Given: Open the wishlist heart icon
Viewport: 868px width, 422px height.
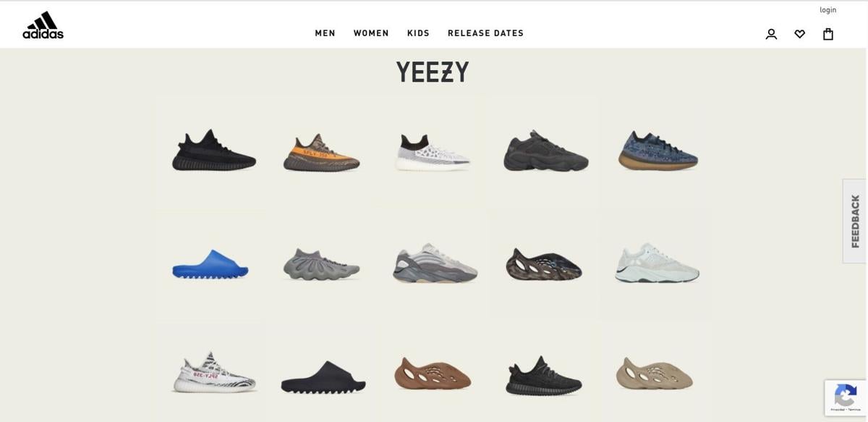Looking at the screenshot, I should [799, 34].
